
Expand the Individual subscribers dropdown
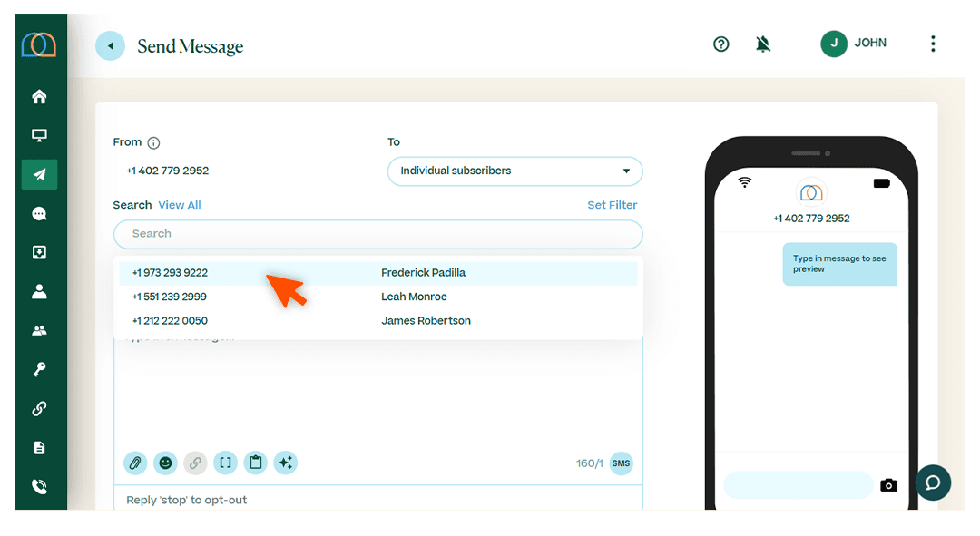(515, 171)
